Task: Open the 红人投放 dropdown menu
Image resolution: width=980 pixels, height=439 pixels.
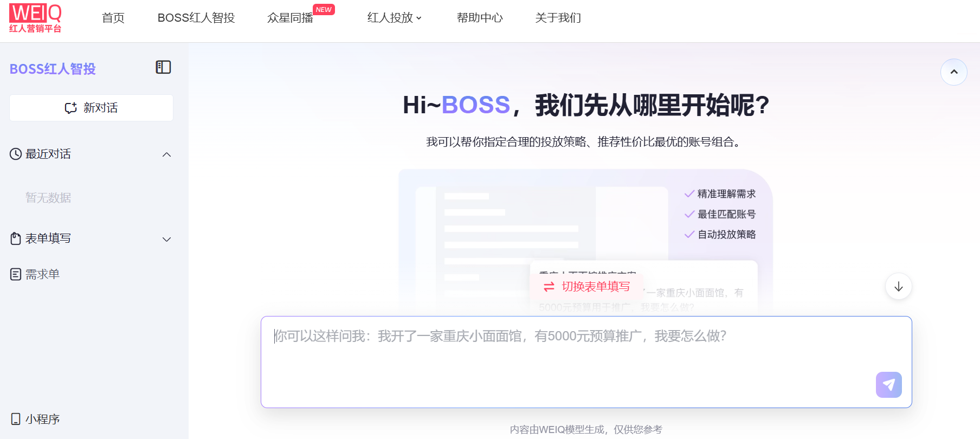Action: (394, 18)
